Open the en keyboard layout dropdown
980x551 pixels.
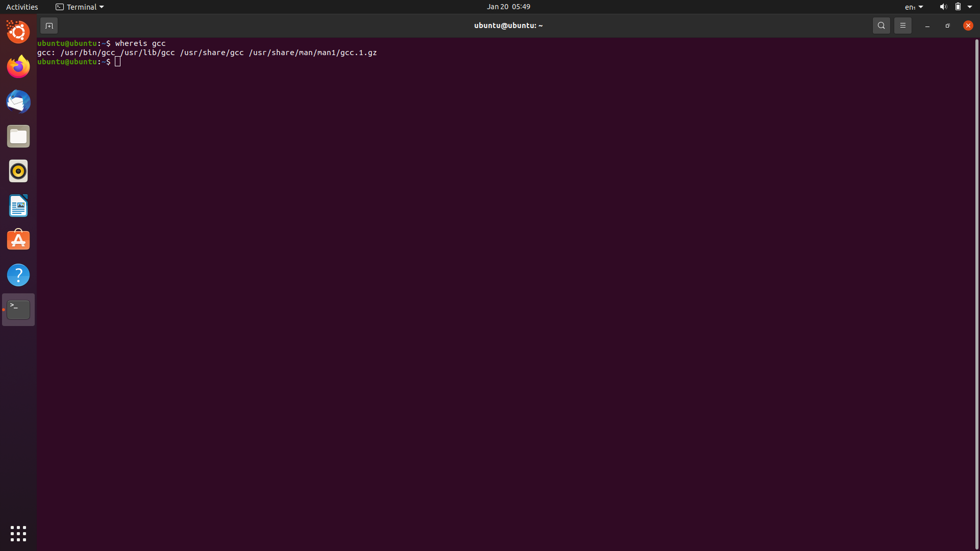(x=914, y=7)
